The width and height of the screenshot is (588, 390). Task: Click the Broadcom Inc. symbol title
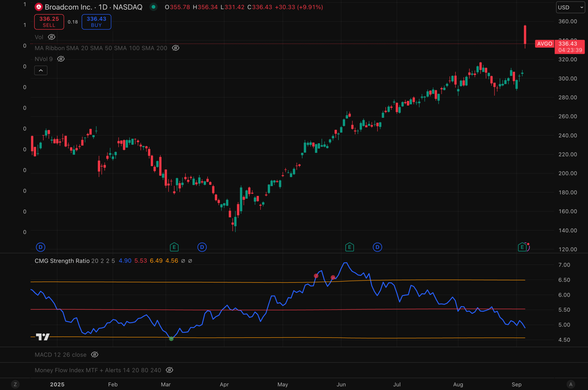click(68, 7)
